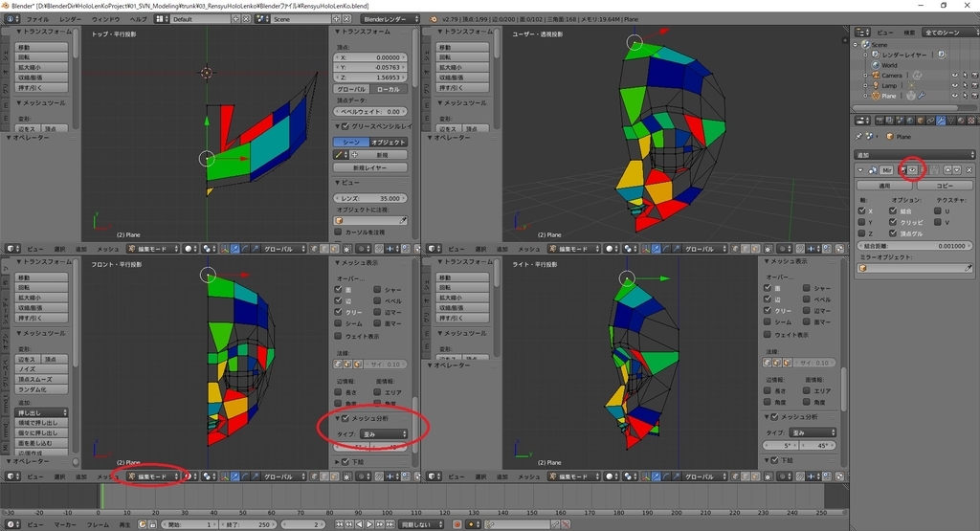Toggle メッシュ分析 checkbox in front view panel
This screenshot has height=531, width=980.
[x=345, y=418]
